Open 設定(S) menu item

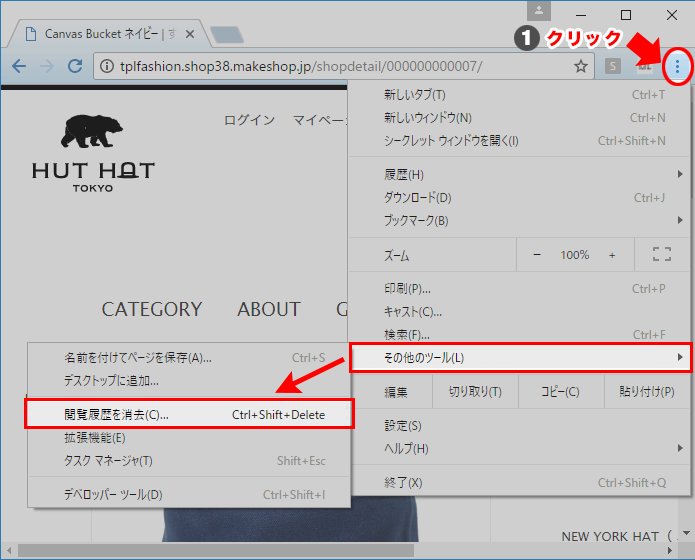click(x=519, y=426)
